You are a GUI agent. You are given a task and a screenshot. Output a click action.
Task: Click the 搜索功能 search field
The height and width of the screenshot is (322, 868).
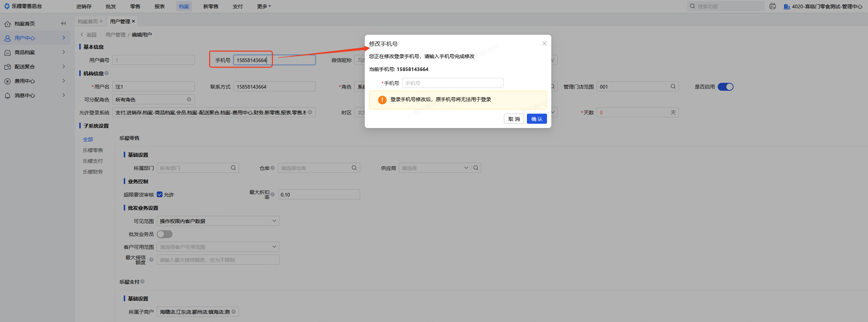(x=726, y=6)
